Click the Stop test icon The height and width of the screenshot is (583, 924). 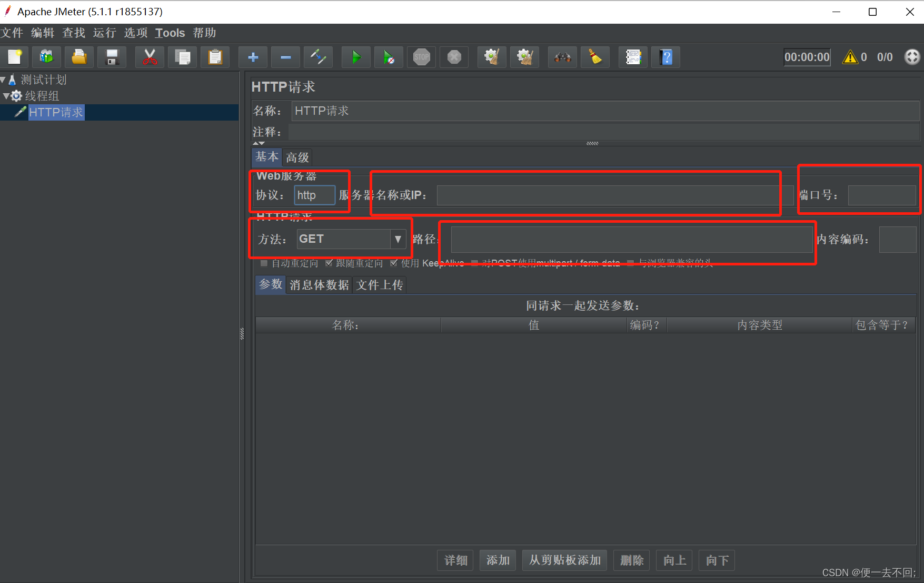pyautogui.click(x=422, y=57)
